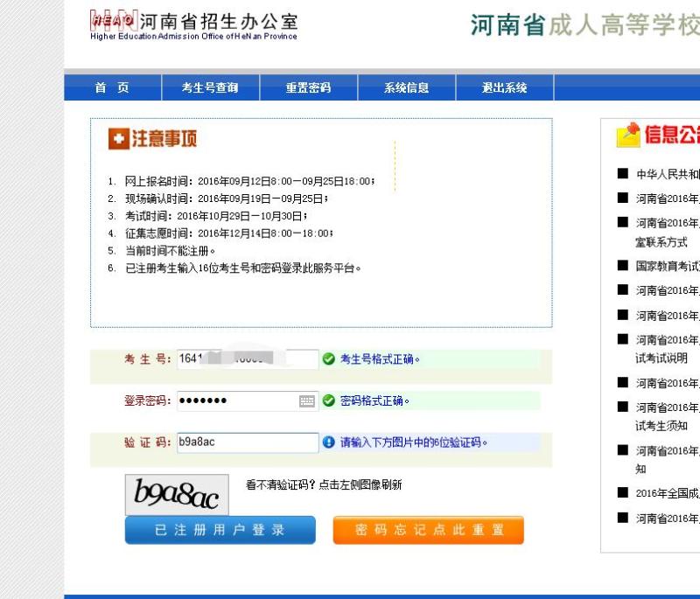Choose 退出系统 in the navigation bar
Image resolution: width=700 pixels, height=599 pixels.
[x=505, y=87]
